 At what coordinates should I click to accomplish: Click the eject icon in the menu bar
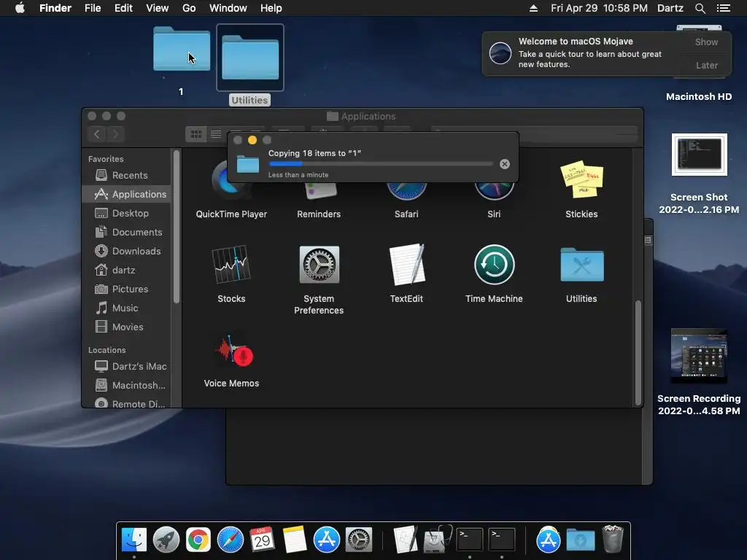533,8
